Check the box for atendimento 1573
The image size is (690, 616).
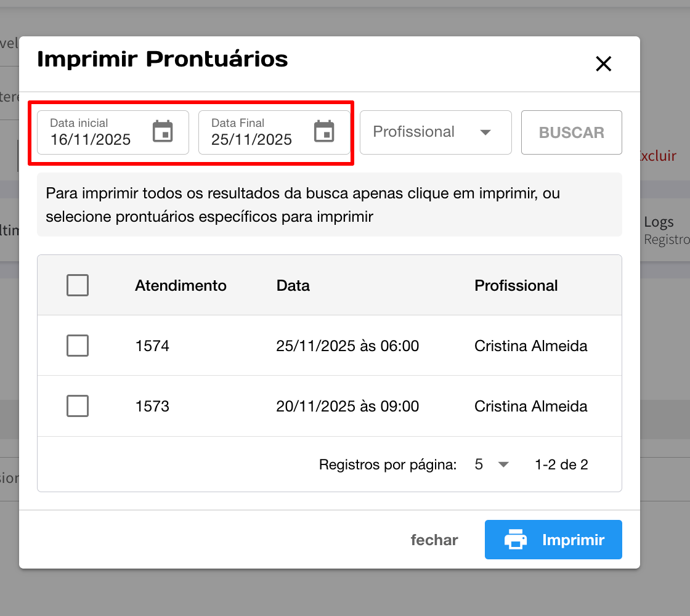pyautogui.click(x=78, y=407)
